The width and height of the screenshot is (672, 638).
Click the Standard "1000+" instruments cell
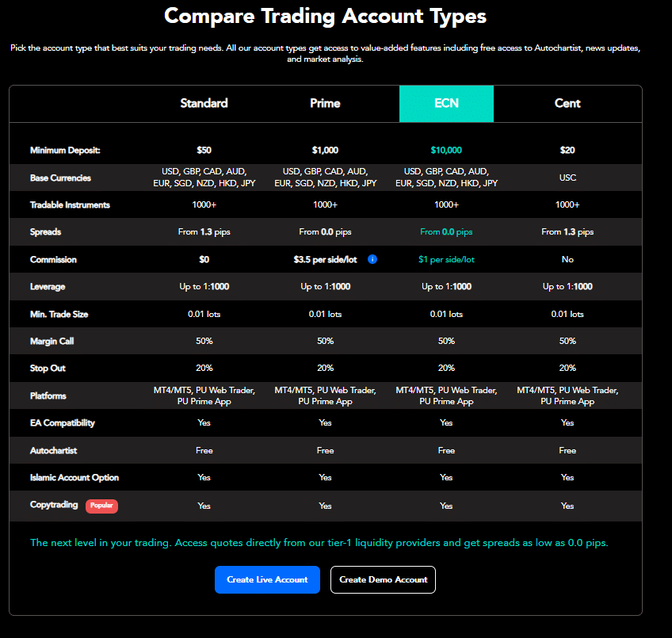[204, 205]
